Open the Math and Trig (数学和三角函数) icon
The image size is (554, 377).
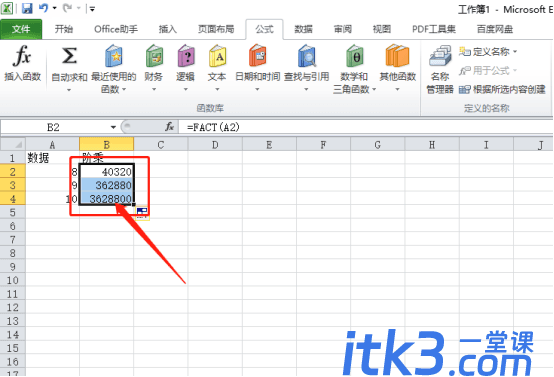click(354, 56)
